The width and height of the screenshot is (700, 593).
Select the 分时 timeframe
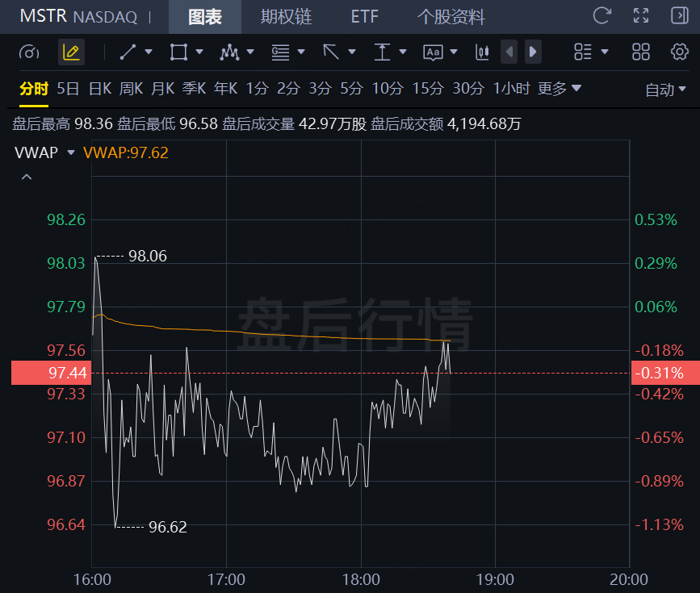(34, 89)
